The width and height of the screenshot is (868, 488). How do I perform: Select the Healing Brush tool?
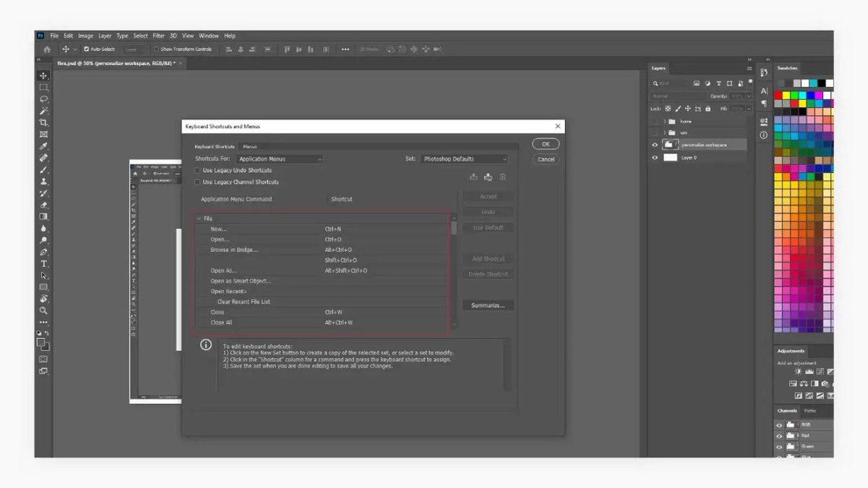coord(43,158)
